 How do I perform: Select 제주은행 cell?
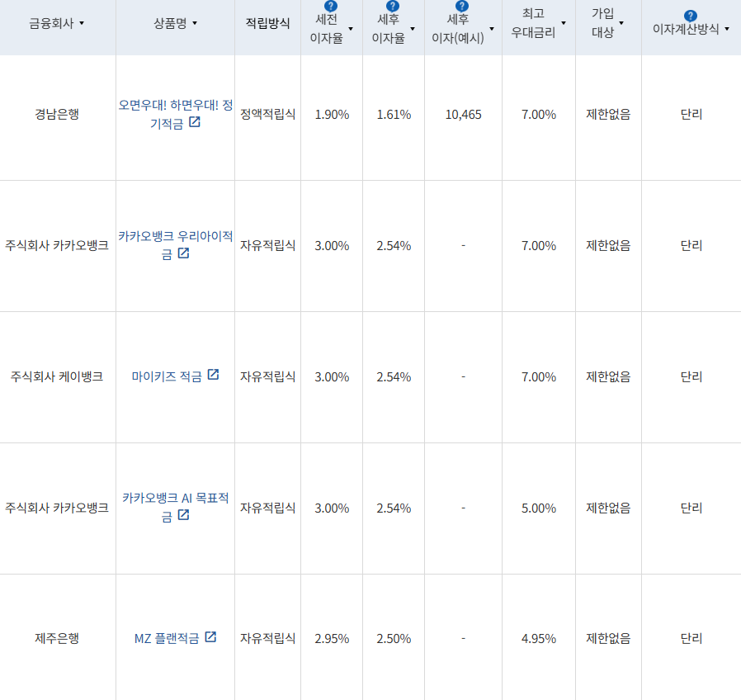click(57, 639)
